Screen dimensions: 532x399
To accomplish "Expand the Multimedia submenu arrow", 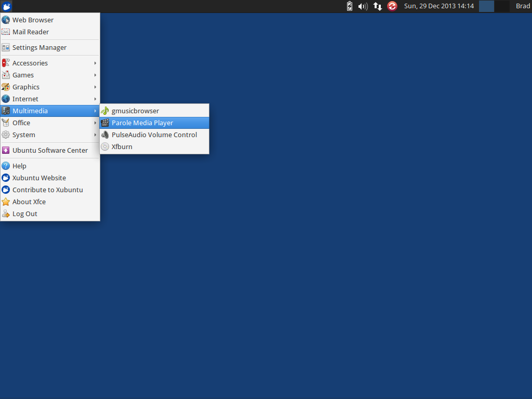I will pyautogui.click(x=96, y=111).
